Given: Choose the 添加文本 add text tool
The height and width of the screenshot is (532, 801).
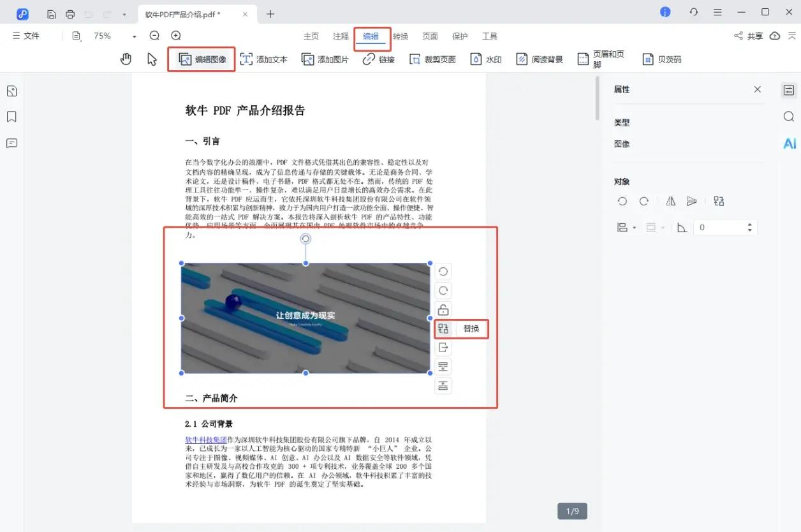Looking at the screenshot, I should click(x=264, y=59).
